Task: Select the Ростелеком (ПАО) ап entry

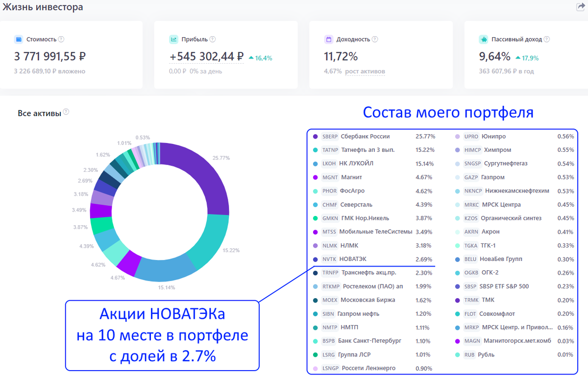Action: point(373,286)
